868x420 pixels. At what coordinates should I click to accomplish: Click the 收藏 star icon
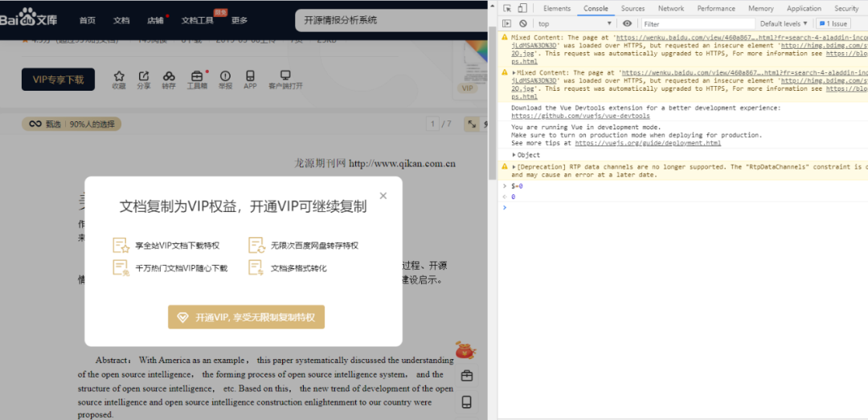[119, 75]
